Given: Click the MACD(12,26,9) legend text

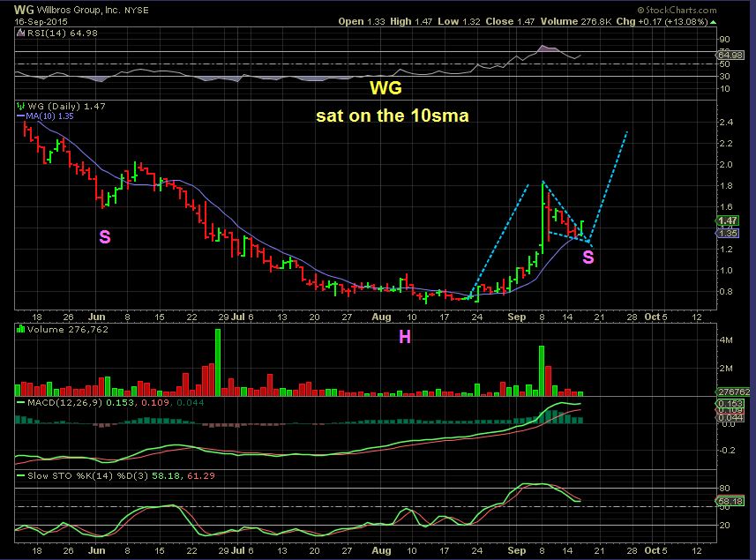Looking at the screenshot, I should click(x=64, y=402).
